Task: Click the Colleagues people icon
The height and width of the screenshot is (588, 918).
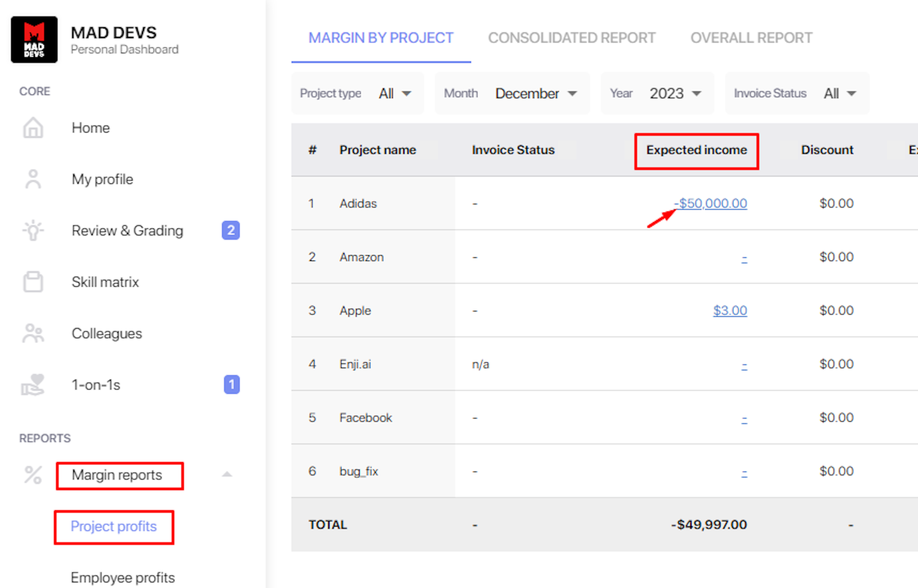Action: 33,333
